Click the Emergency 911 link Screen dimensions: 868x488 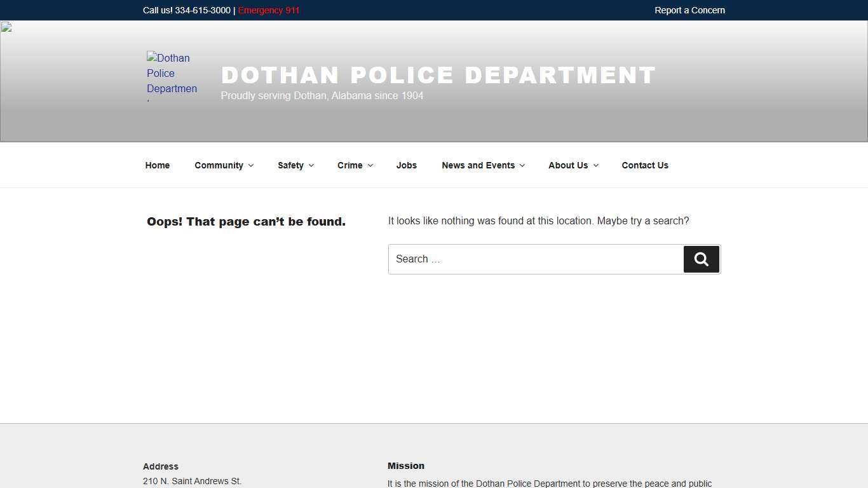point(268,10)
